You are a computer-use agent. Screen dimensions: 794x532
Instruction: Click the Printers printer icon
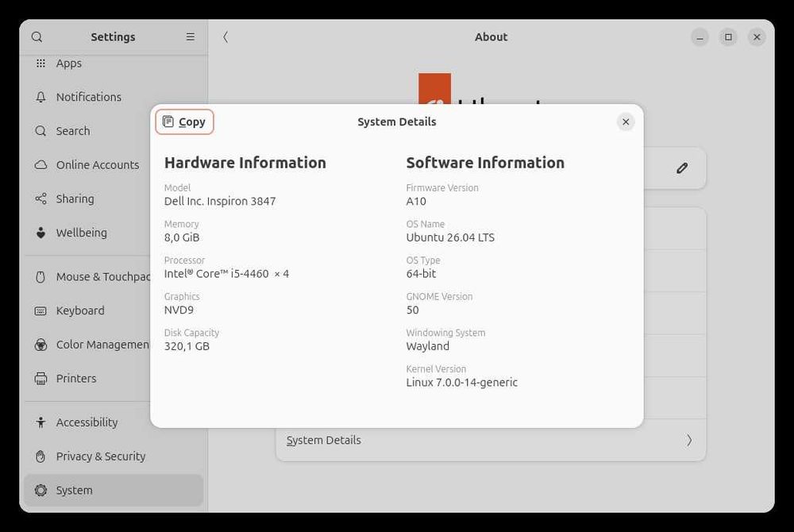tap(41, 379)
